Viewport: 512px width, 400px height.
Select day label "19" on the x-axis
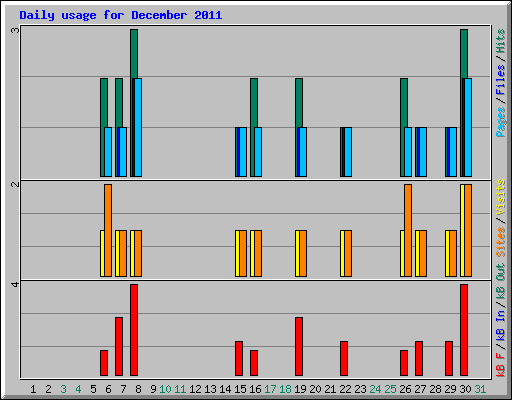click(300, 389)
